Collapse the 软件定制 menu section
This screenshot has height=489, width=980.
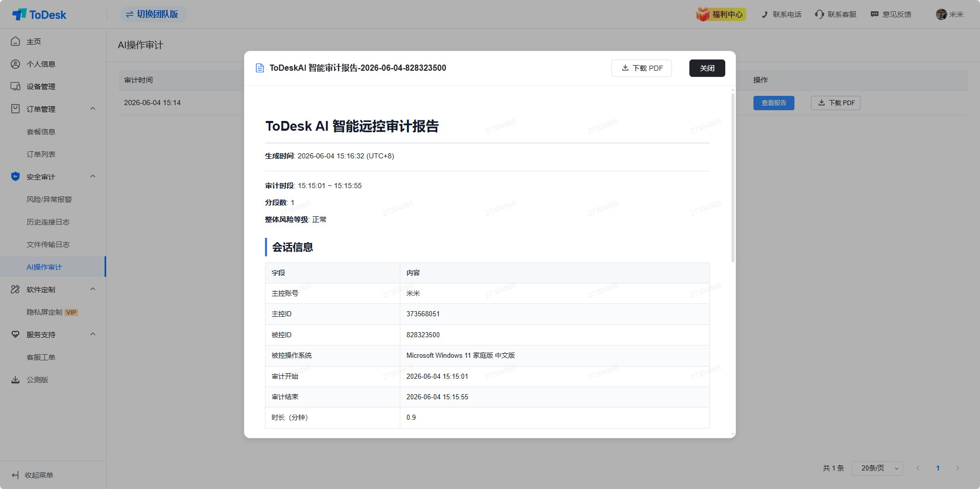93,289
